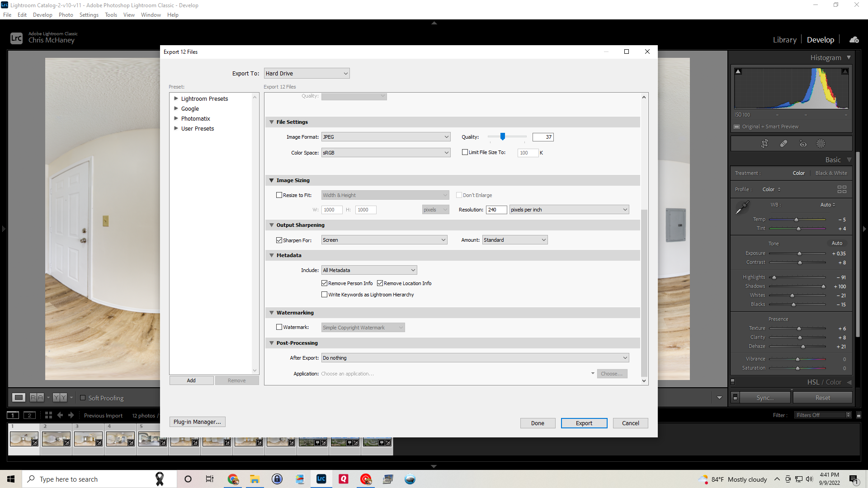Select the Red Eye Correction tool
Viewport: 868px width, 488px height.
(803, 143)
